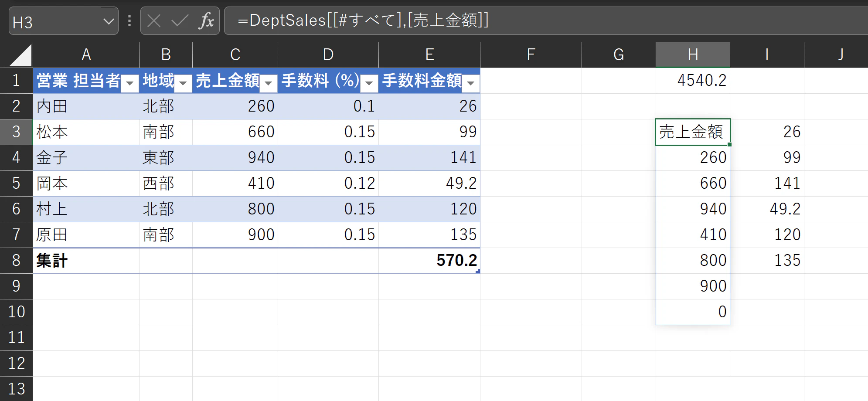Image resolution: width=868 pixels, height=401 pixels.
Task: Select 西部 region cell
Action: pyautogui.click(x=166, y=184)
